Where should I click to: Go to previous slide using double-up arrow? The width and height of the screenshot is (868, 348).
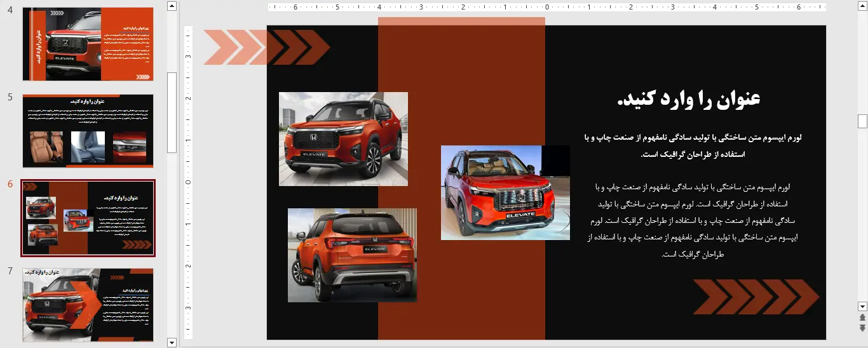[862, 317]
